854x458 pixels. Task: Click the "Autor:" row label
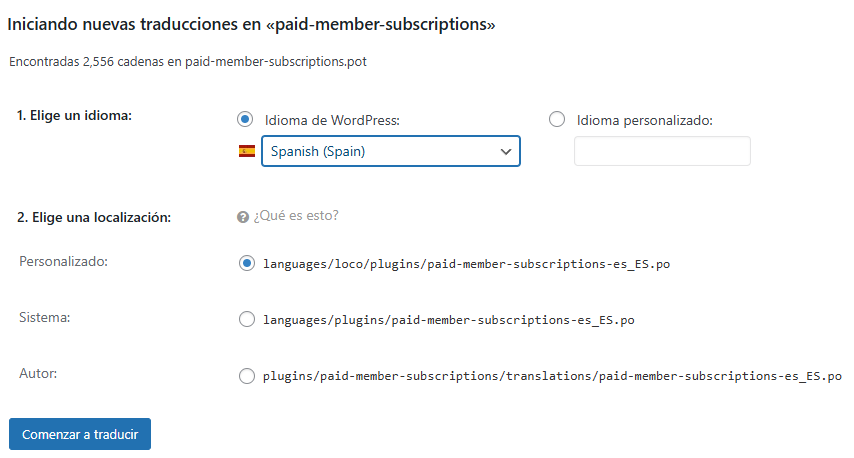[x=40, y=373]
